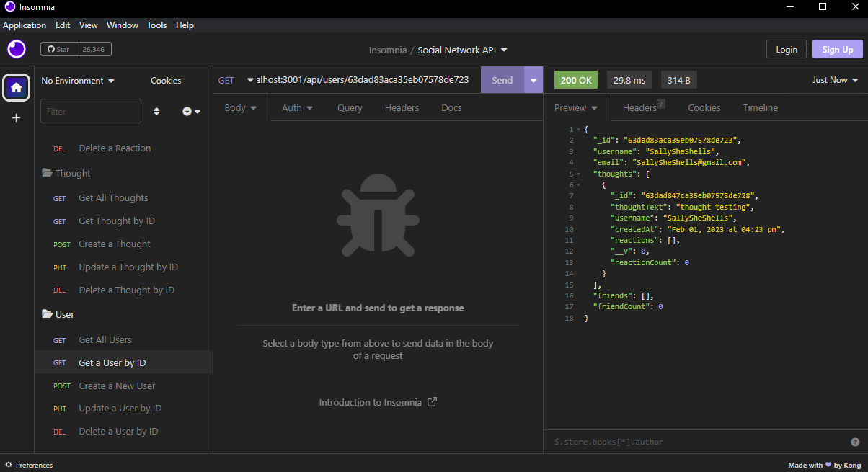Select the Delete a User by ID request
This screenshot has height=472, width=868.
pyautogui.click(x=123, y=431)
